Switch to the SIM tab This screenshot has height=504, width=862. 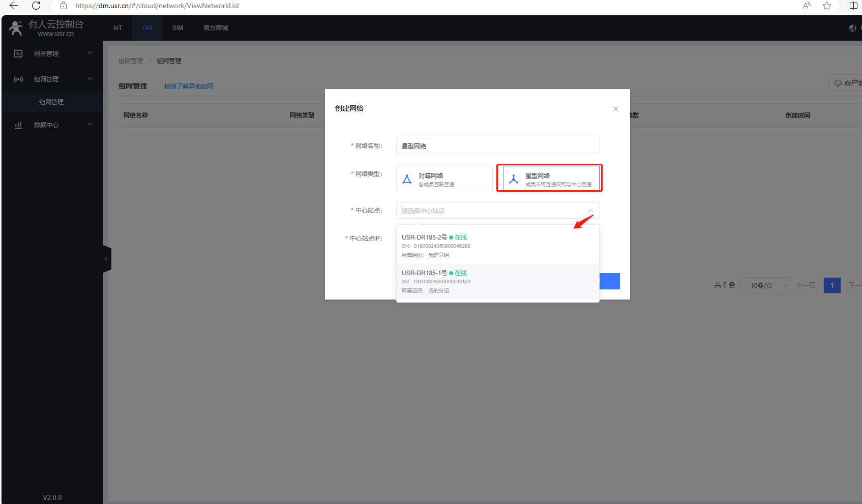177,28
